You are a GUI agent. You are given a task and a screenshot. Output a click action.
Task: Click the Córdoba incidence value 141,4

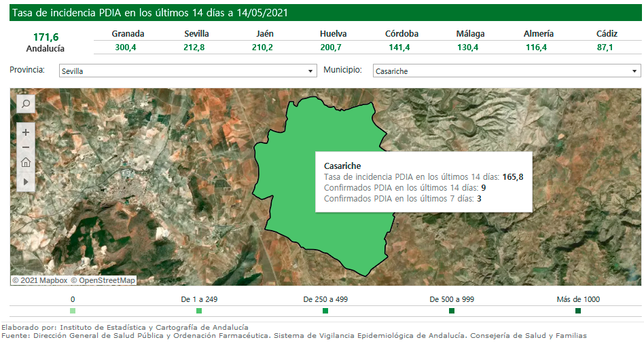[401, 47]
